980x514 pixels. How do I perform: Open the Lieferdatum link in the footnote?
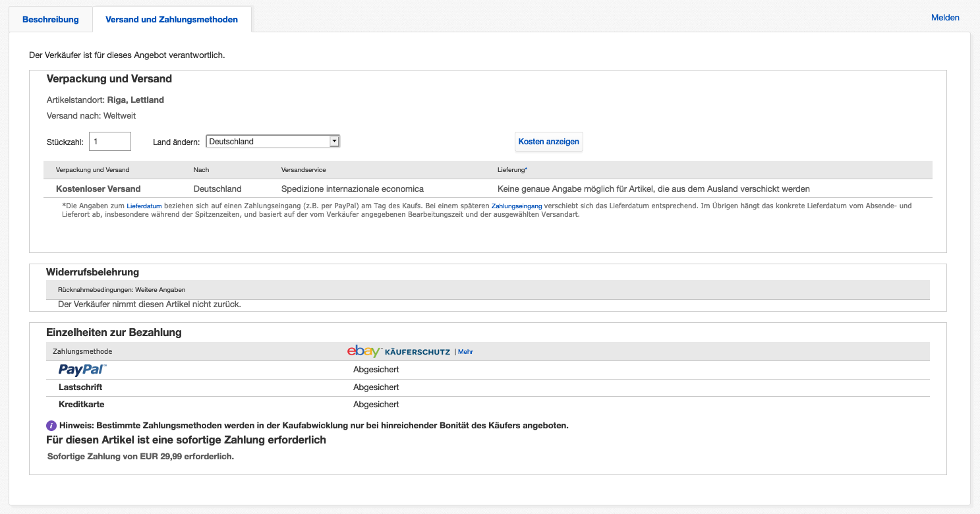(x=144, y=206)
